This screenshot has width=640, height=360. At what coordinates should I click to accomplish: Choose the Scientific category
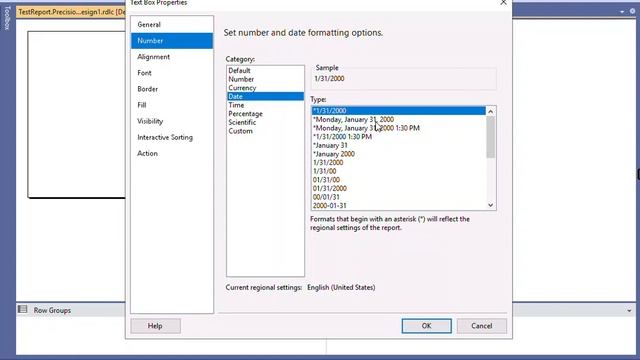tap(265, 122)
